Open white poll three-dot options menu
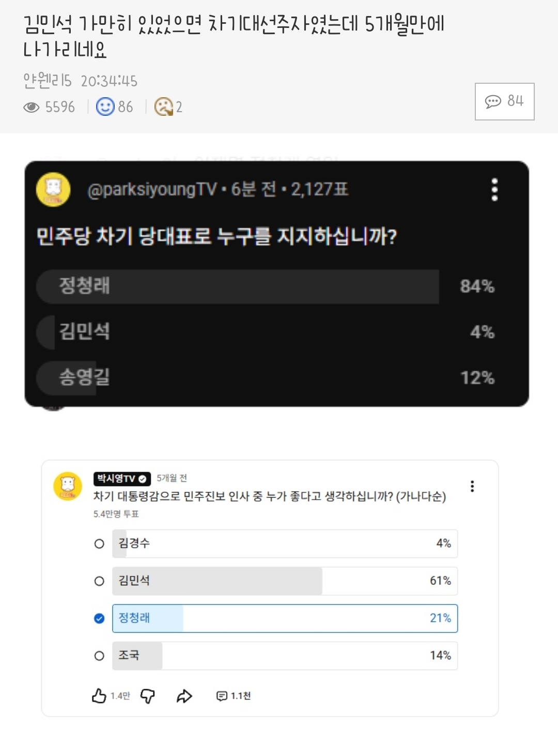The width and height of the screenshot is (558, 756). click(x=472, y=486)
